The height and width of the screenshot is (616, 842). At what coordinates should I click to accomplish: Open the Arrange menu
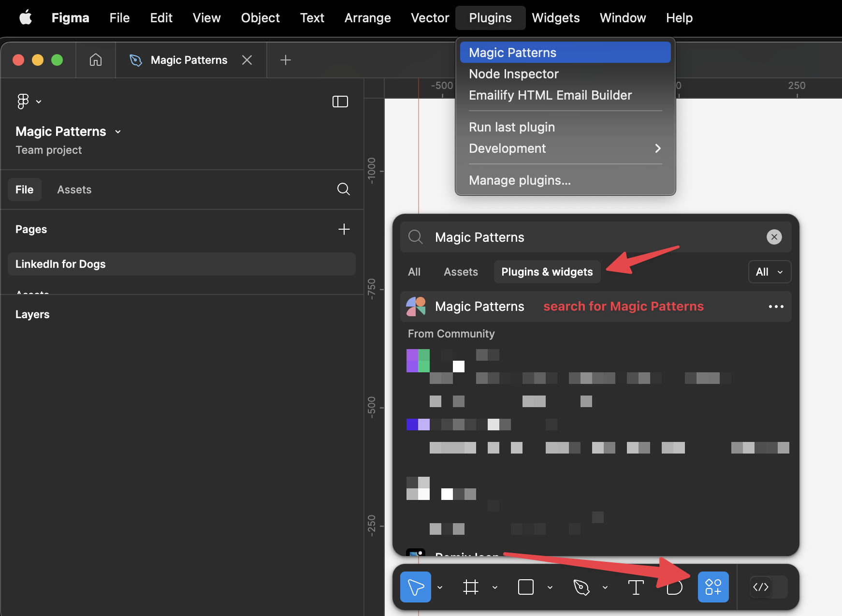tap(367, 18)
